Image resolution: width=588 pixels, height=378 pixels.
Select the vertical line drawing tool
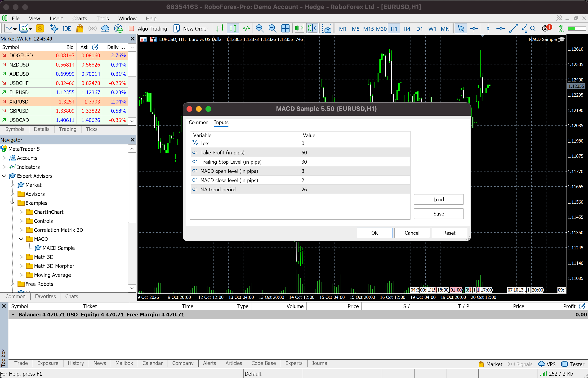tap(488, 29)
